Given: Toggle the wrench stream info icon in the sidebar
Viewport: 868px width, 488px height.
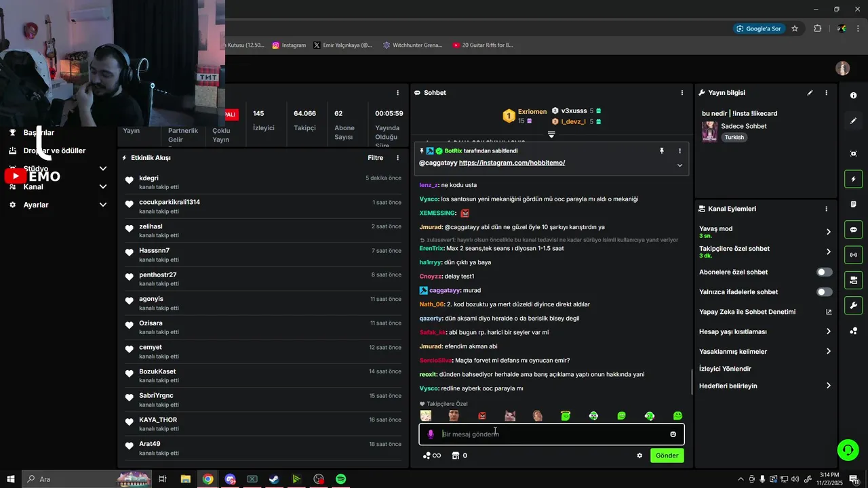Looking at the screenshot, I should (x=854, y=306).
